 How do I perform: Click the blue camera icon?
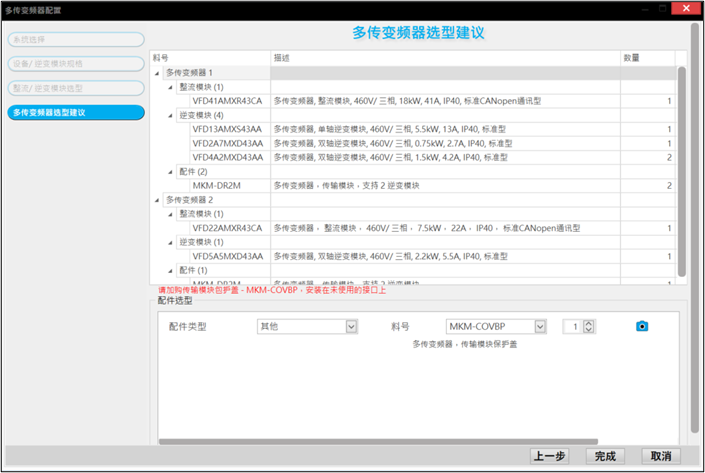[642, 327]
